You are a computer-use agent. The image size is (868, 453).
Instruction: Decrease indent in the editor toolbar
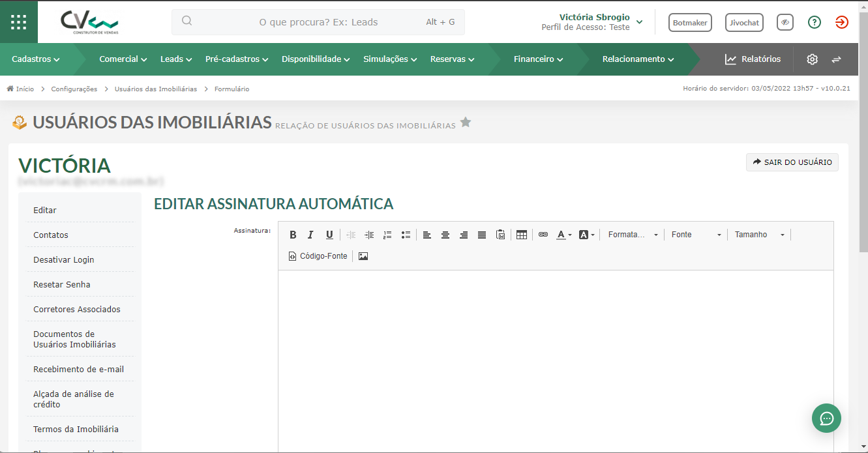(x=351, y=235)
